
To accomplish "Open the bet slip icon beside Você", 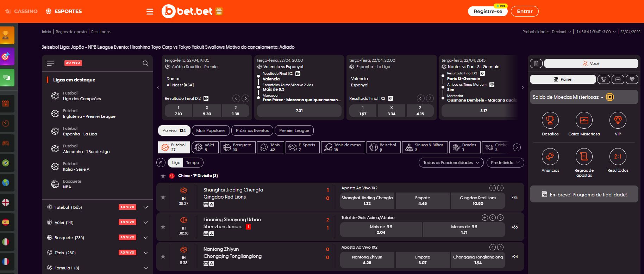I will (x=536, y=63).
